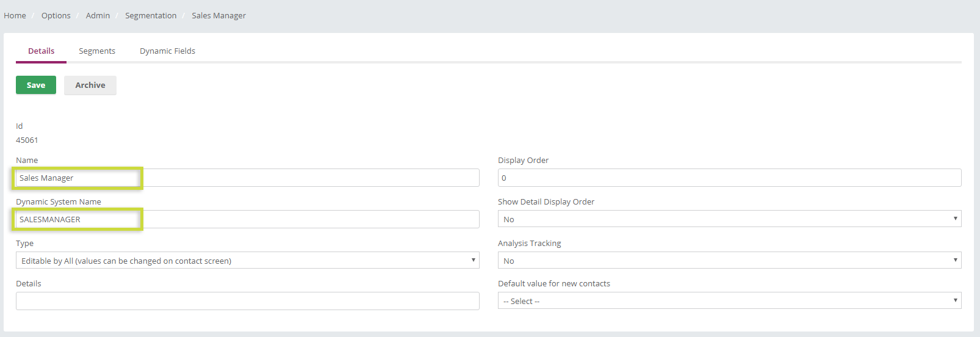
Task: Go to the Home breadcrumb link
Action: tap(15, 15)
